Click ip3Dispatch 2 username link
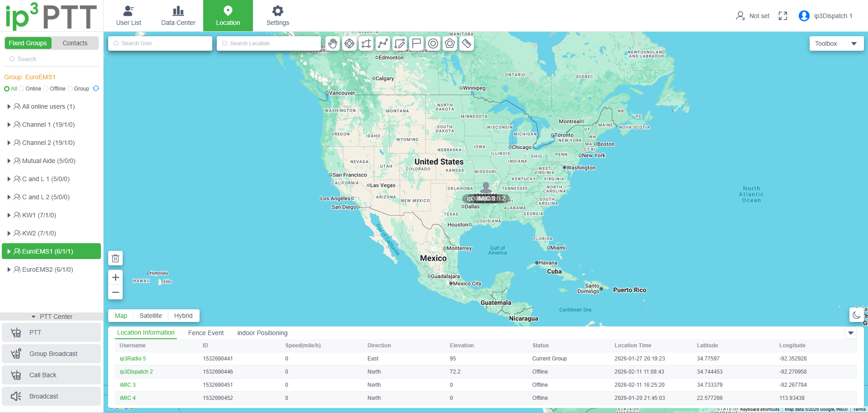The height and width of the screenshot is (413, 868). [x=136, y=372]
